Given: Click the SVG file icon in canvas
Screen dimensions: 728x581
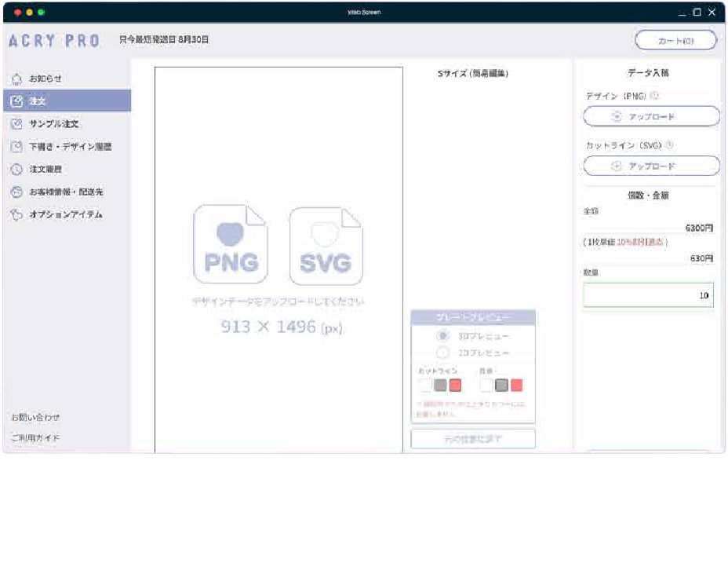Looking at the screenshot, I should point(326,245).
